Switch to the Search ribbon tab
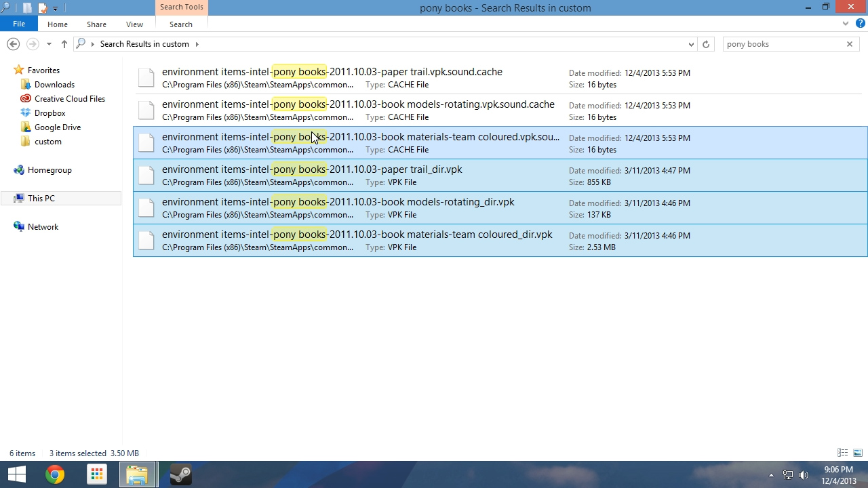 (181, 24)
